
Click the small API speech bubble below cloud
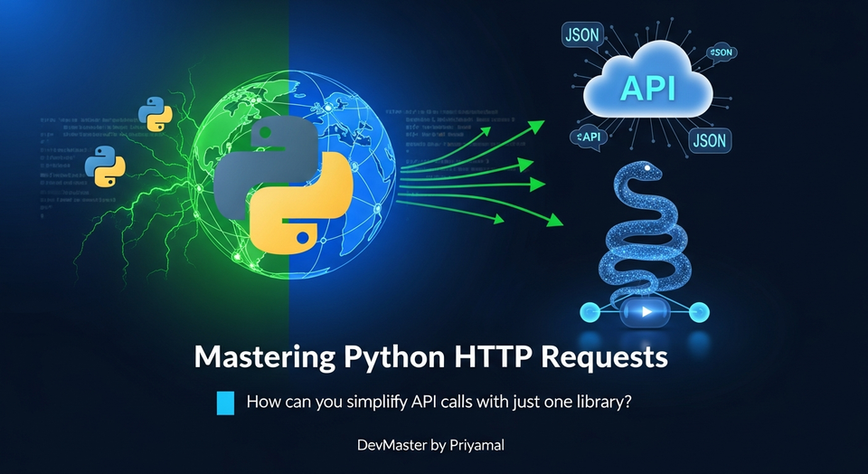(589, 138)
